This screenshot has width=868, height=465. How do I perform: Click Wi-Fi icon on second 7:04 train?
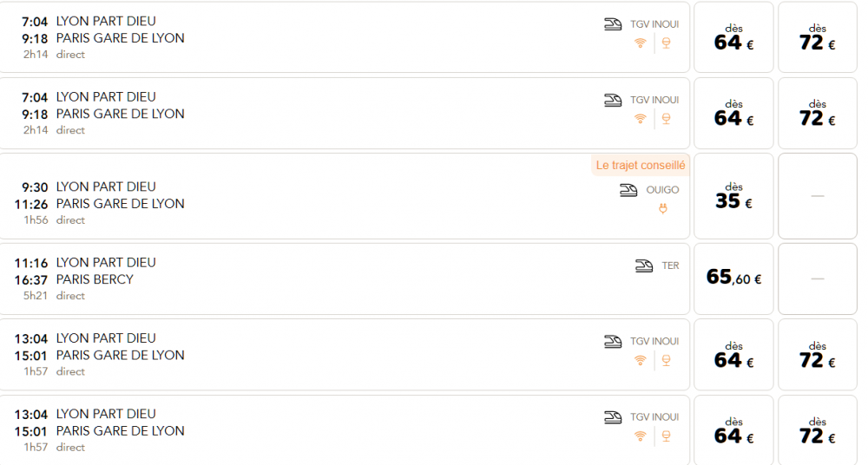(641, 119)
